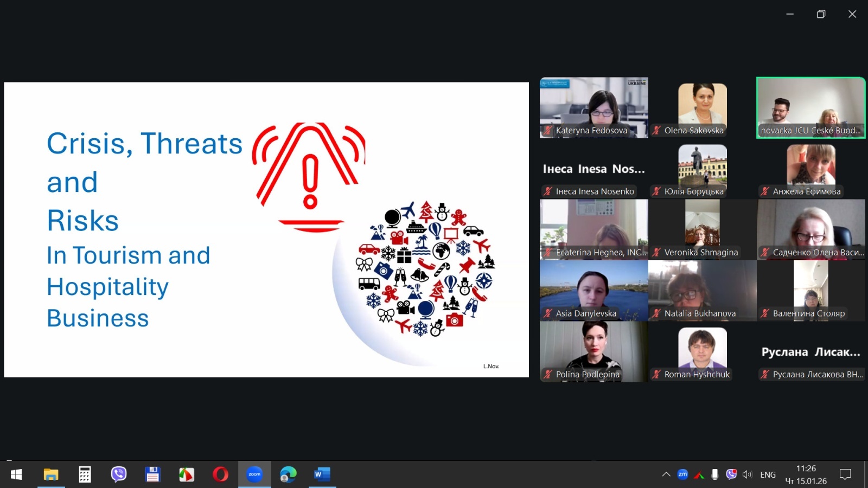Open the volume control in system tray

click(x=748, y=474)
